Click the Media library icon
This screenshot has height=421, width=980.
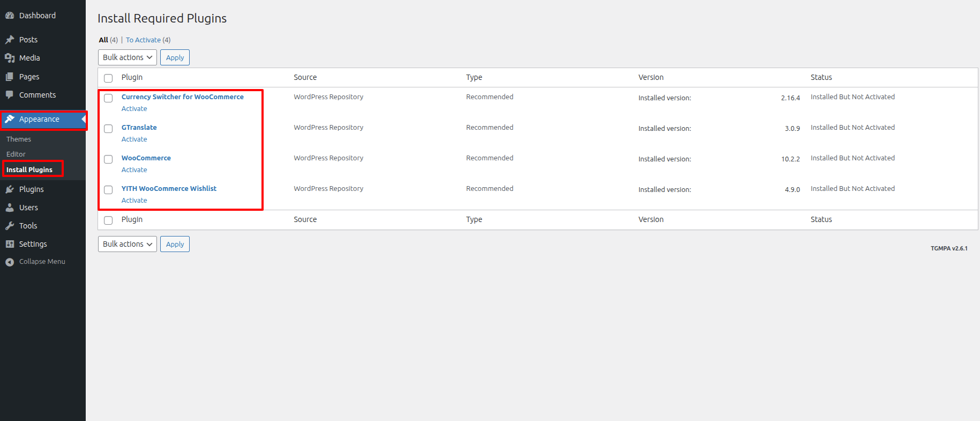[x=10, y=58]
